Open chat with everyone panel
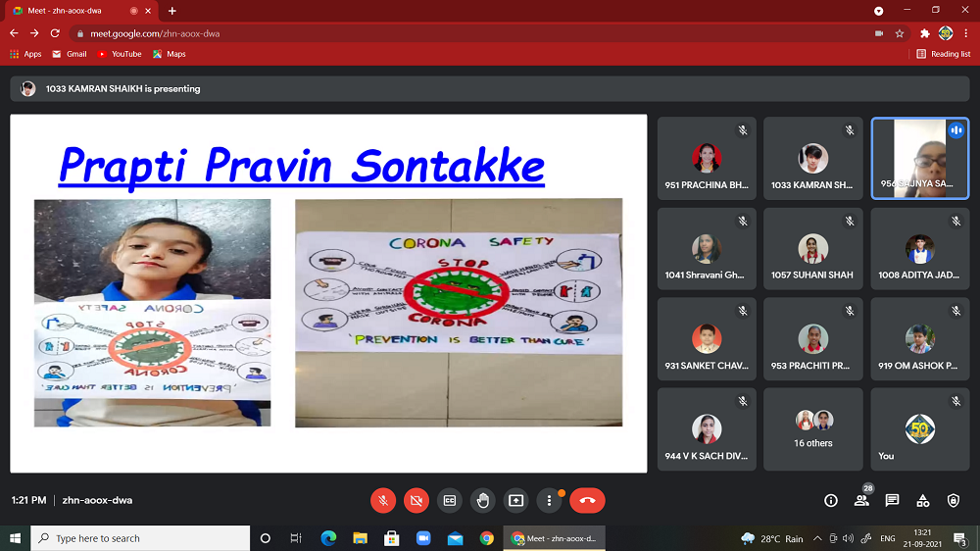The width and height of the screenshot is (980, 551). click(892, 500)
